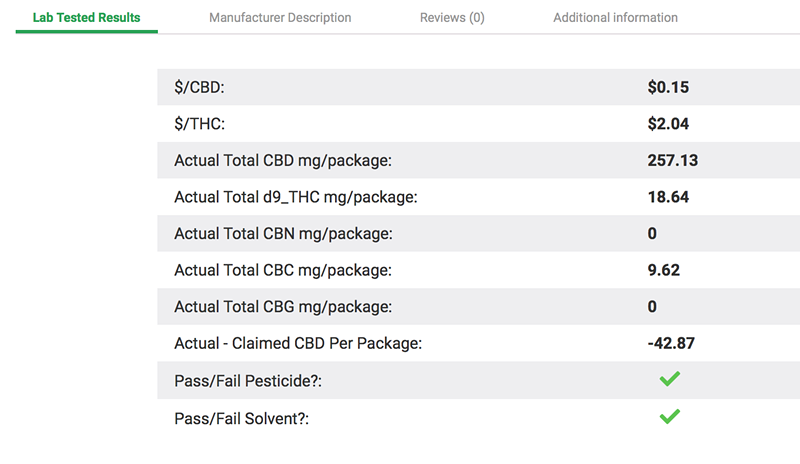Click the $/CBD row label
This screenshot has height=464, width=800.
[199, 87]
